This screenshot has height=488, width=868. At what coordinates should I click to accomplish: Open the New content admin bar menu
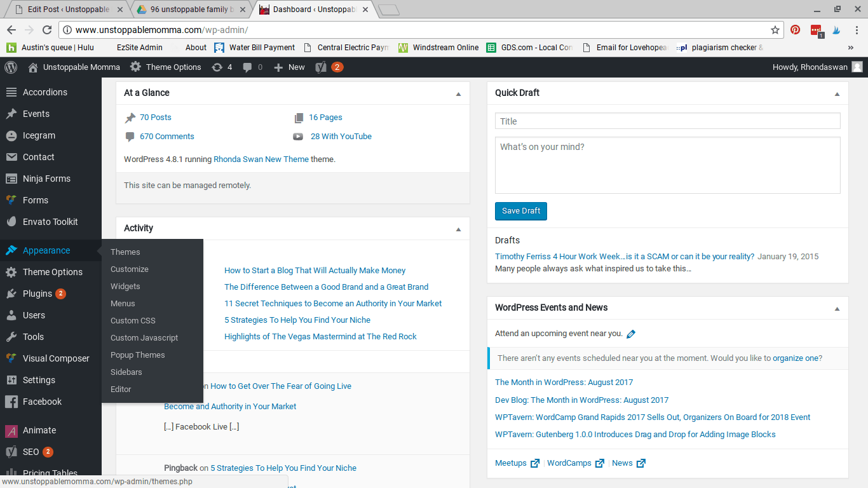click(289, 67)
